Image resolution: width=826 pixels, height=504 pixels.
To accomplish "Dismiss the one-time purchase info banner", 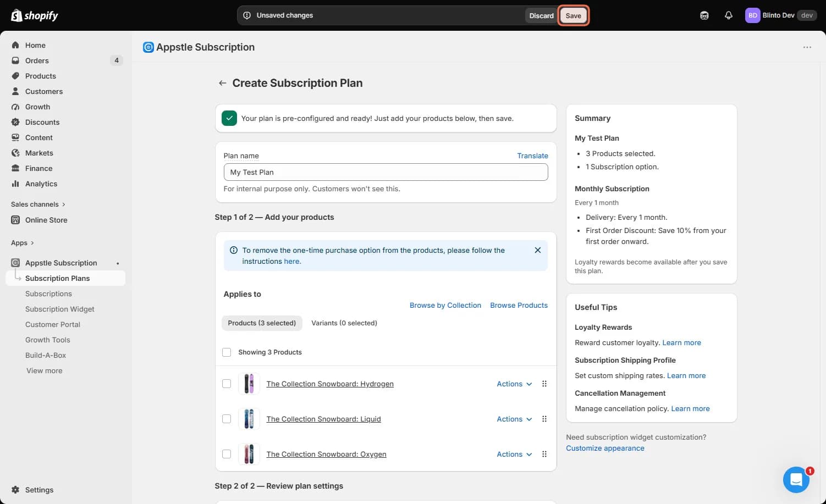I will click(538, 250).
